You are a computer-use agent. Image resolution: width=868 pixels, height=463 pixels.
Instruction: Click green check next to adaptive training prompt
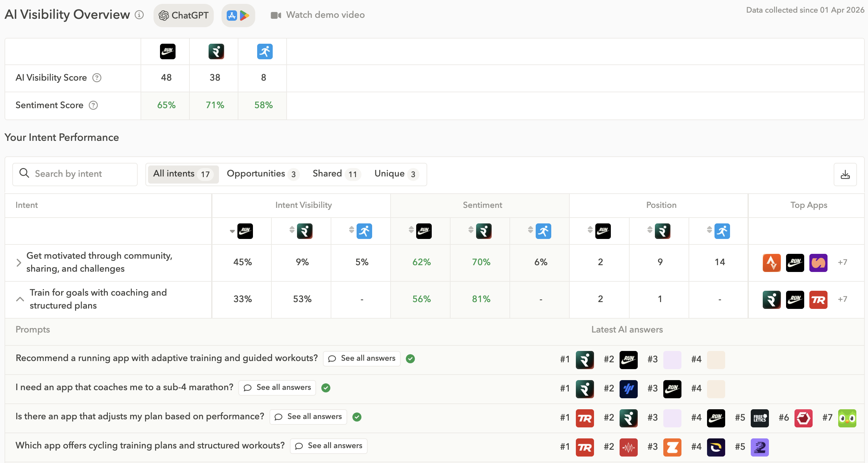(410, 359)
